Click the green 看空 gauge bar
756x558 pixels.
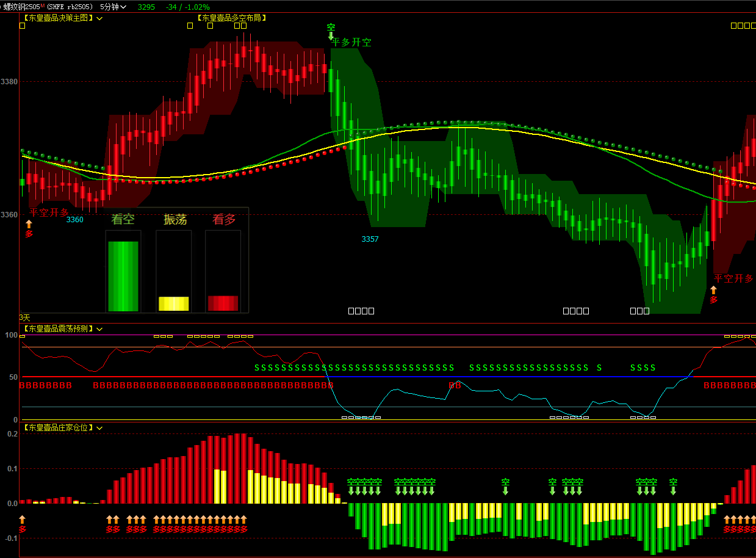point(123,277)
